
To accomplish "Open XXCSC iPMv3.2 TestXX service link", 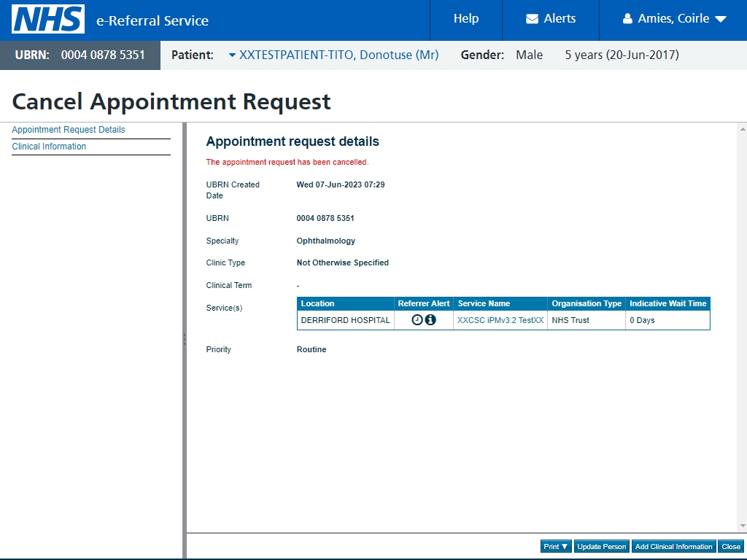I will tap(500, 320).
